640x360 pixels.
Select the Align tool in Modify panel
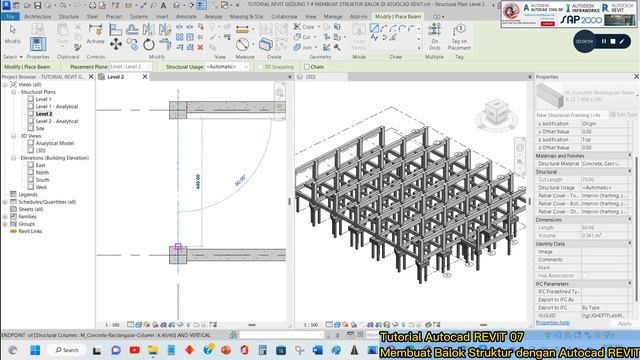(116, 30)
